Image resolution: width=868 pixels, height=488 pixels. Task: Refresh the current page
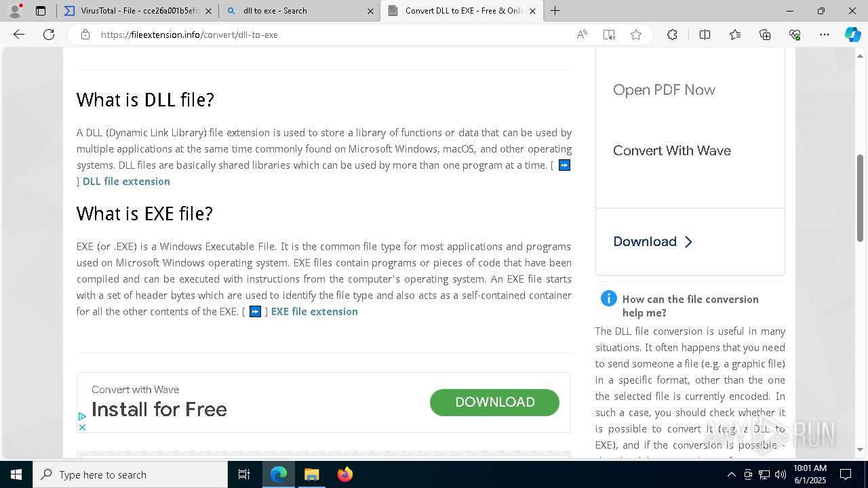point(49,35)
